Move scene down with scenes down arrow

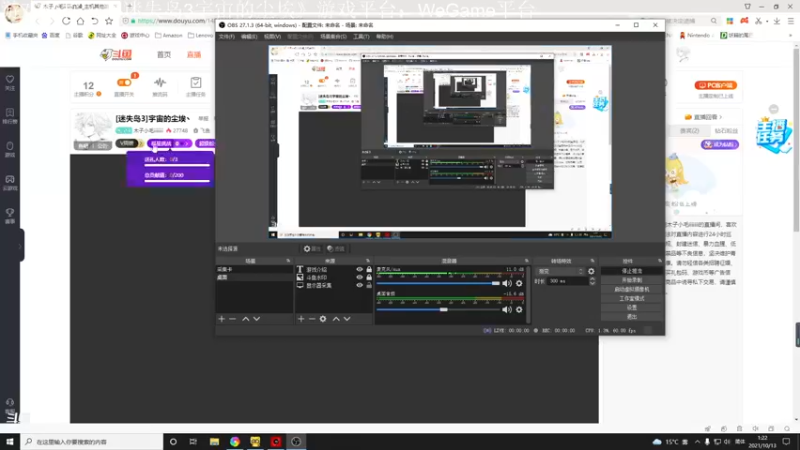(x=257, y=319)
